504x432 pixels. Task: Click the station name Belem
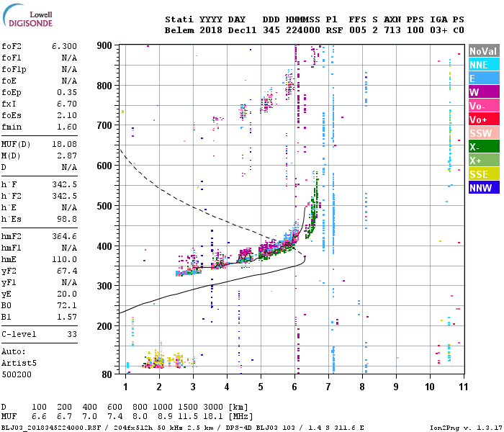point(179,30)
